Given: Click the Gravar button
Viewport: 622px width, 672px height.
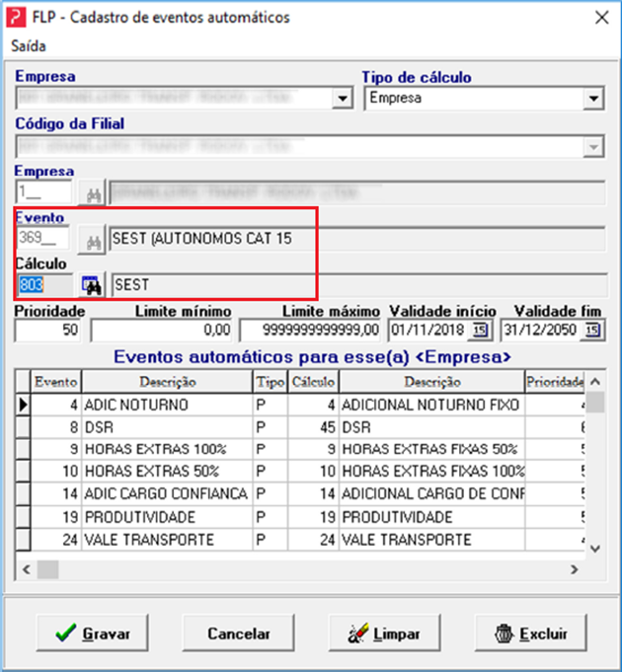Looking at the screenshot, I should [x=93, y=633].
